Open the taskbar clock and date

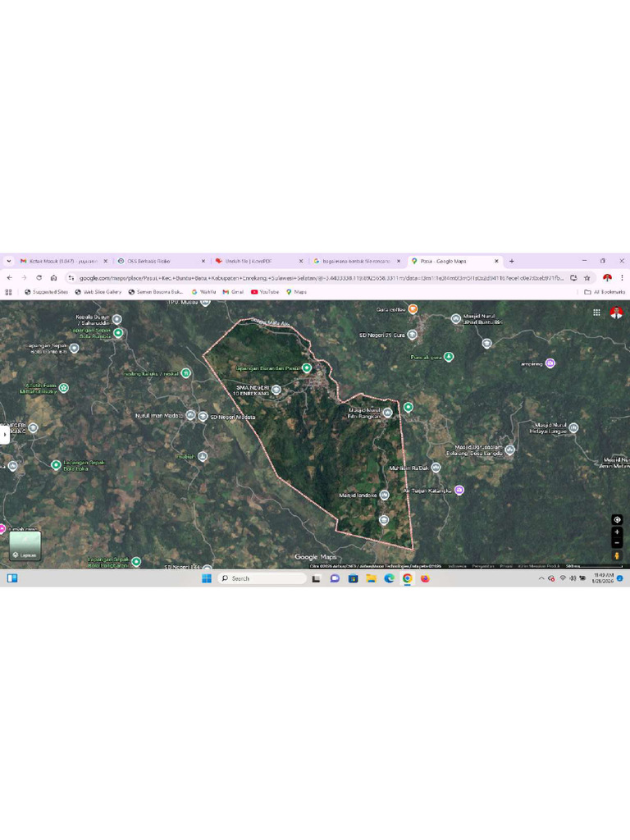tap(603, 578)
